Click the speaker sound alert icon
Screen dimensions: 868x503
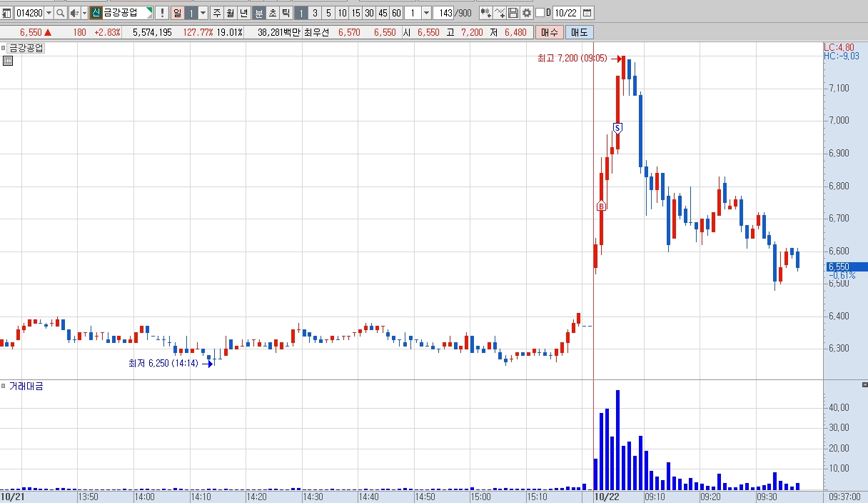tap(74, 13)
